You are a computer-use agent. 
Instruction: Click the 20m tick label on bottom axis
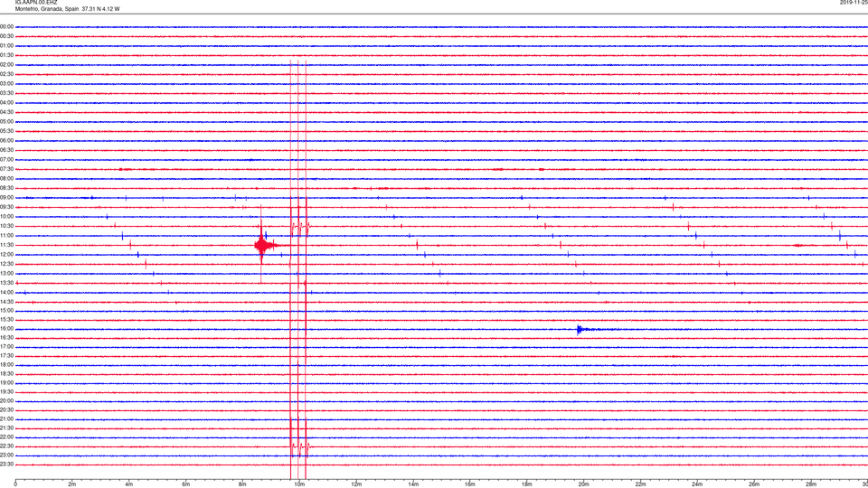pos(583,484)
